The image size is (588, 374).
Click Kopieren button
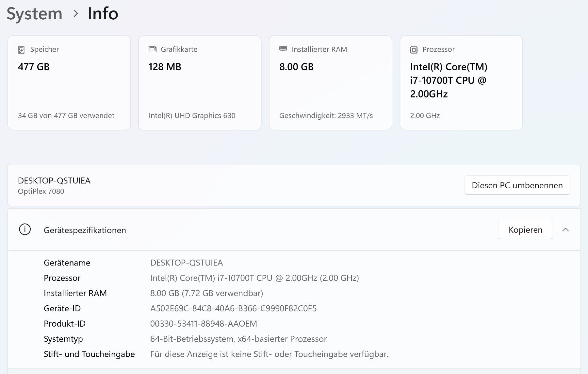[525, 230]
